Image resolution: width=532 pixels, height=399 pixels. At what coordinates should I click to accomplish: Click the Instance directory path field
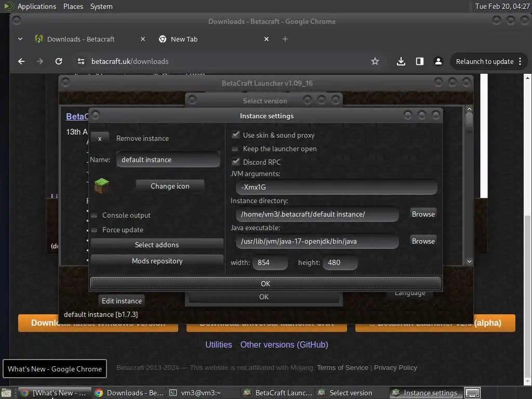[x=317, y=214]
